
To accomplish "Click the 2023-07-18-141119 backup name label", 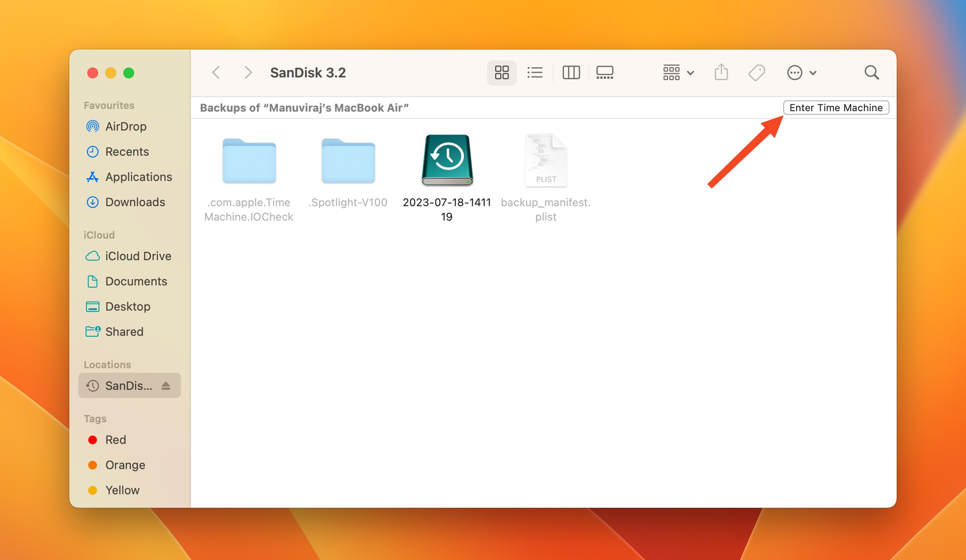I will point(447,209).
